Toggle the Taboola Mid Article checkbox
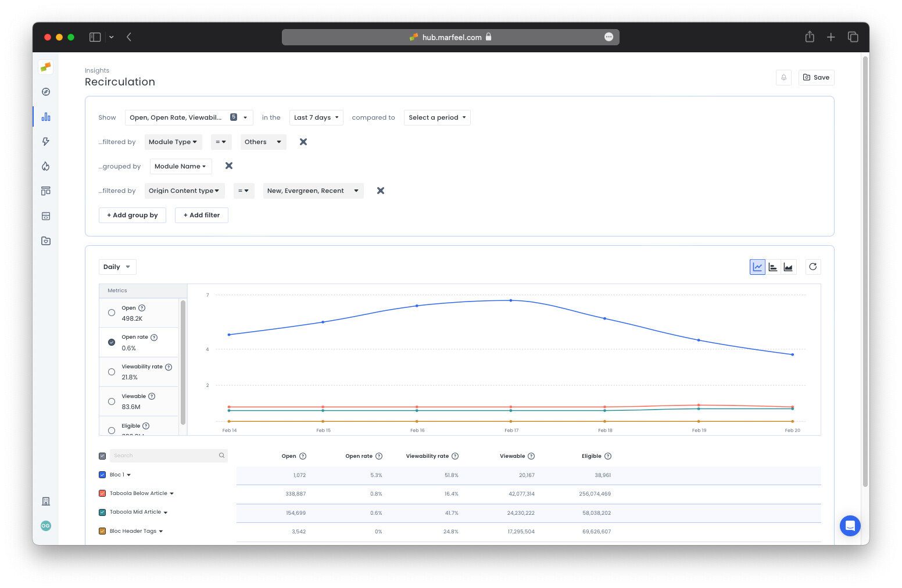Screen dimensions: 902x588 tap(102, 512)
